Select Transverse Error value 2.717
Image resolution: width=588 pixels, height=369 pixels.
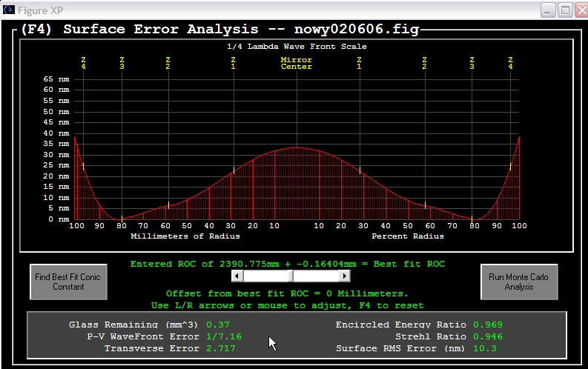(221, 348)
